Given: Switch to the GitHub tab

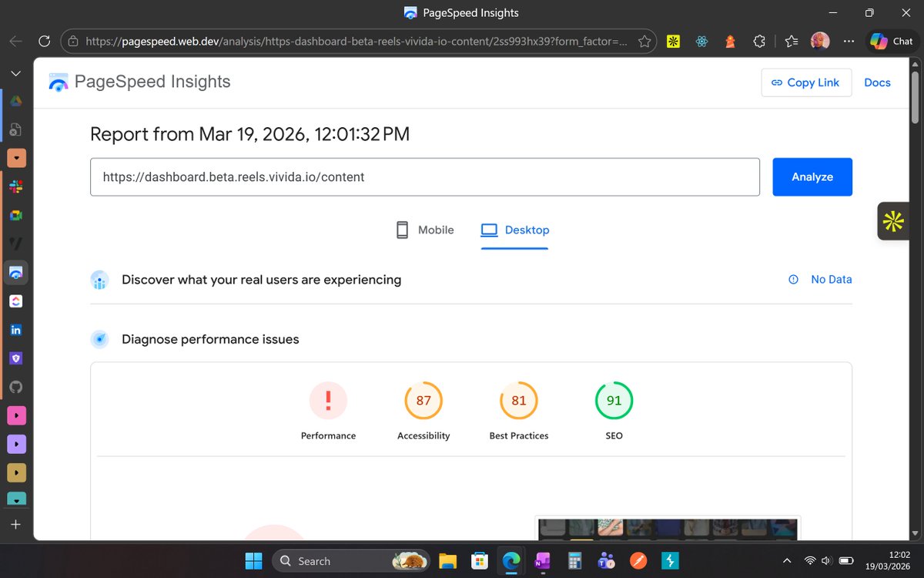Looking at the screenshot, I should 16,387.
